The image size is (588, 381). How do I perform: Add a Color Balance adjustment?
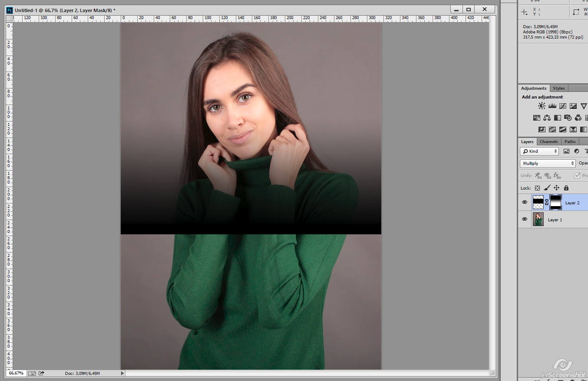click(547, 118)
